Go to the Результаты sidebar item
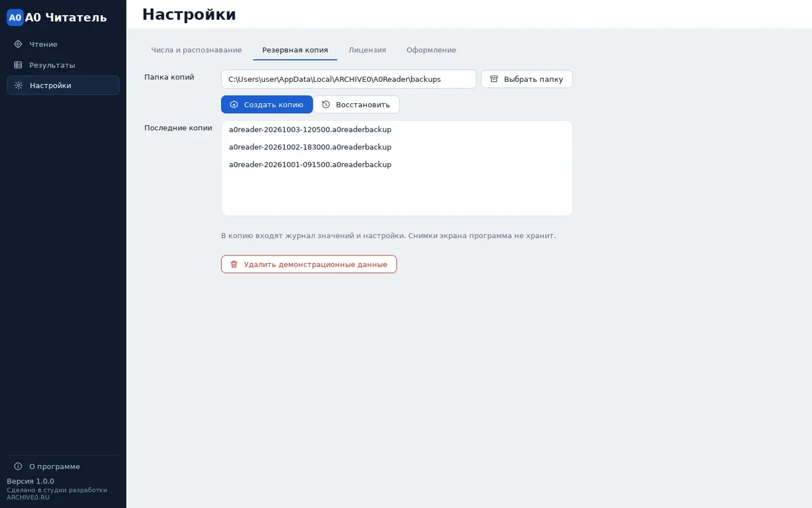The height and width of the screenshot is (508, 812). (63, 65)
